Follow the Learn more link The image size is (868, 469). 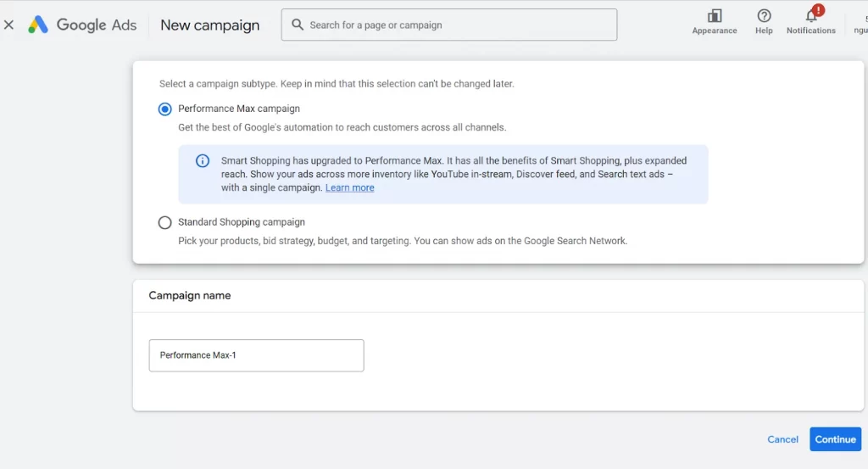[350, 187]
